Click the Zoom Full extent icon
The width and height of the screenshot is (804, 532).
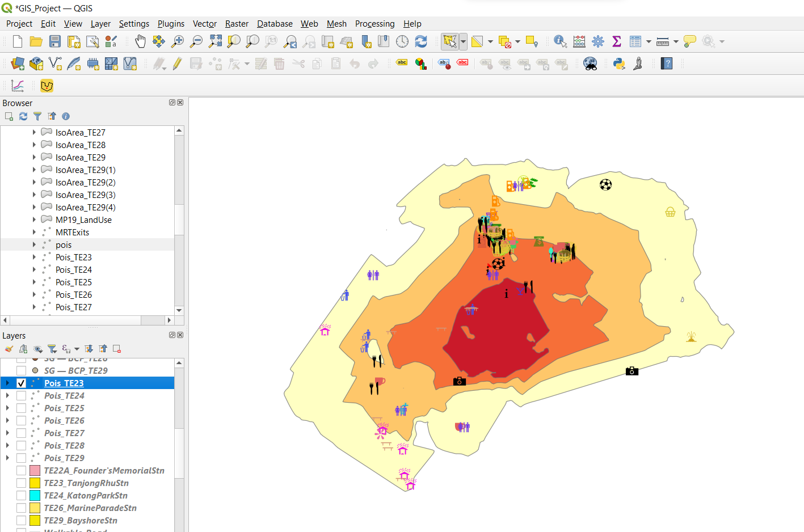click(215, 41)
